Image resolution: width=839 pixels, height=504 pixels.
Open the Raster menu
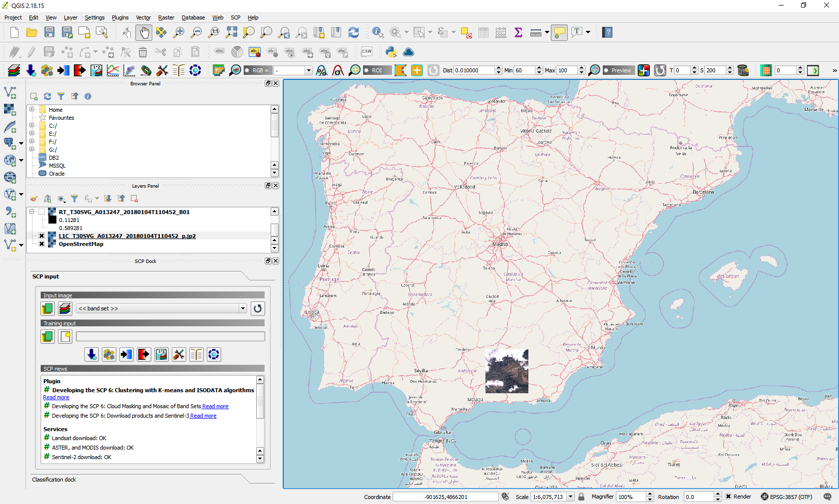166,17
